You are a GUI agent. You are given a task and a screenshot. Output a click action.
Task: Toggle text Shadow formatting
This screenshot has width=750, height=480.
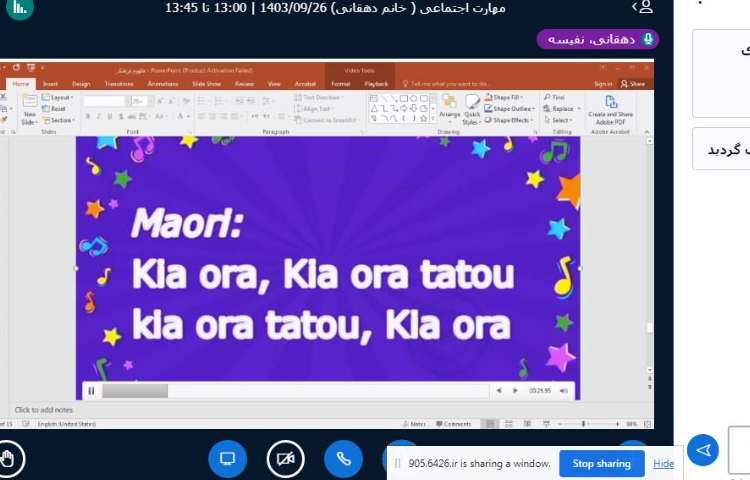pyautogui.click(x=121, y=116)
